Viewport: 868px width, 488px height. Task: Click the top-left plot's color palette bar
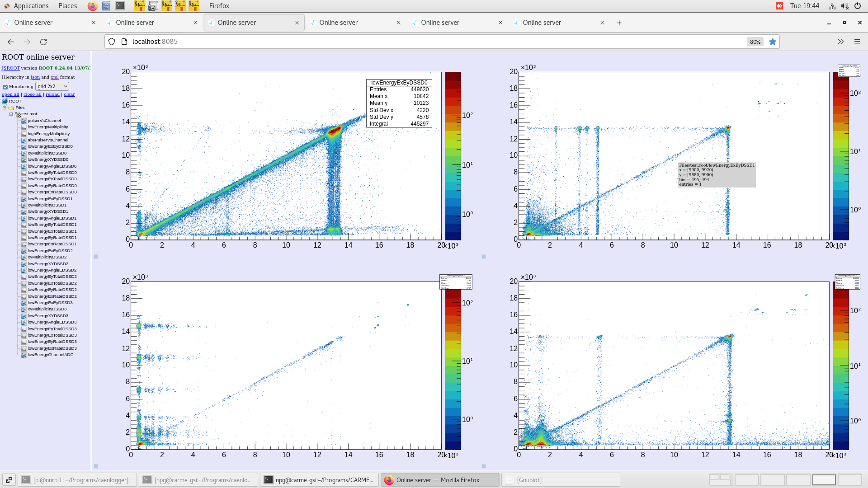(x=453, y=156)
